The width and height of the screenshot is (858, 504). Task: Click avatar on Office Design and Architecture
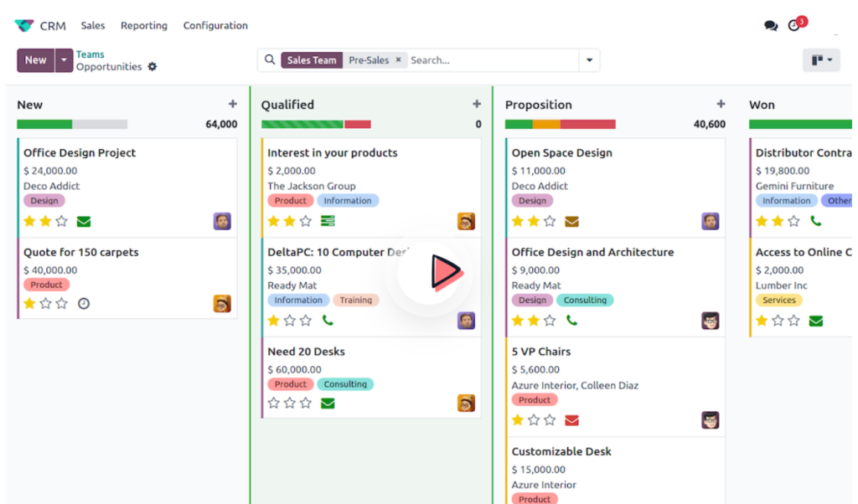(x=711, y=321)
